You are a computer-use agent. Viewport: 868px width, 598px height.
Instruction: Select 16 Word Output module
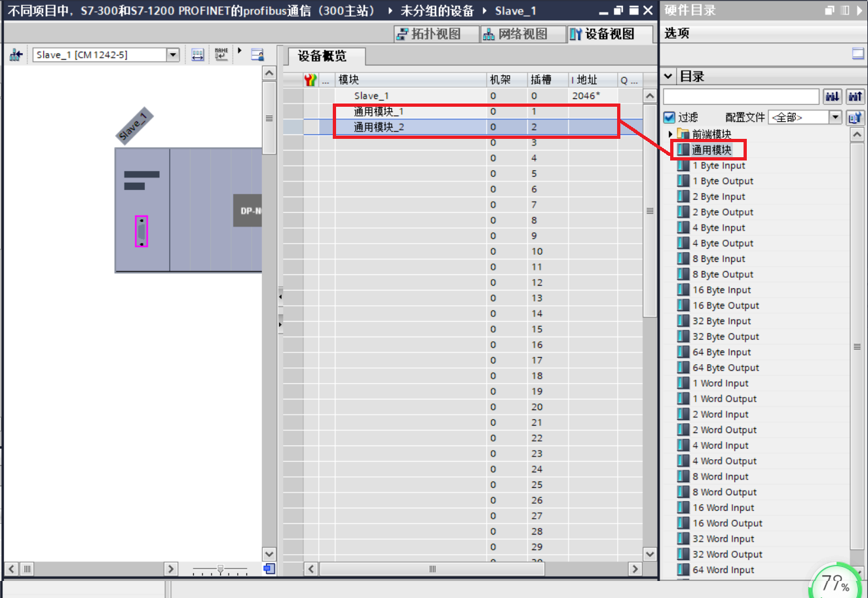click(x=728, y=523)
